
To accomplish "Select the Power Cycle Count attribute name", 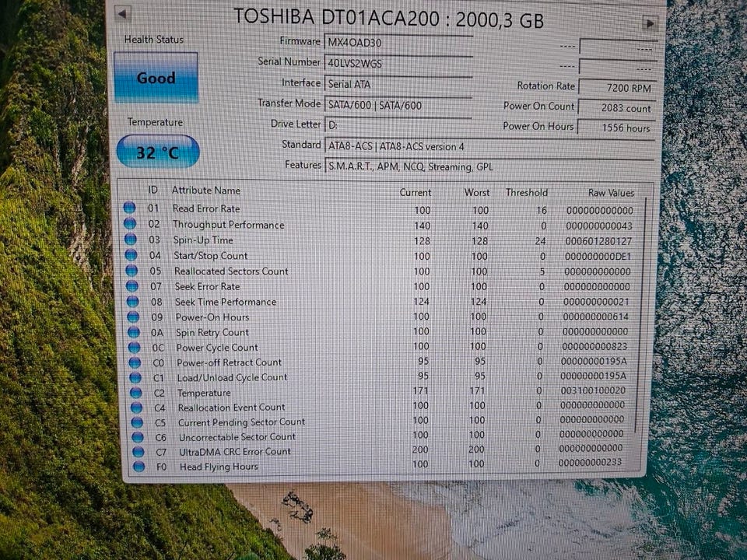I will coord(217,348).
